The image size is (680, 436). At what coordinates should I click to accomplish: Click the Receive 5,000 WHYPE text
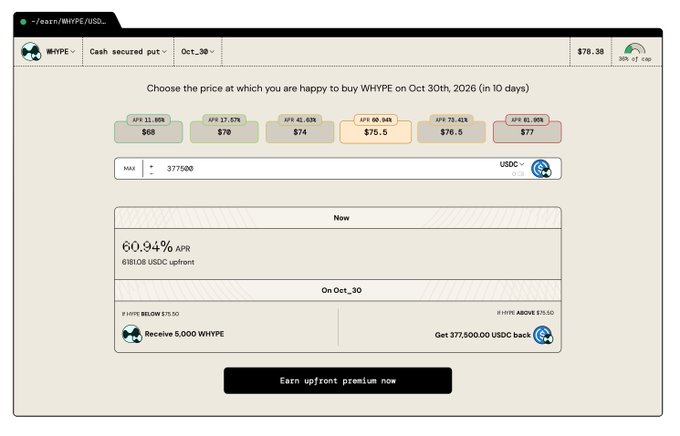[184, 334]
